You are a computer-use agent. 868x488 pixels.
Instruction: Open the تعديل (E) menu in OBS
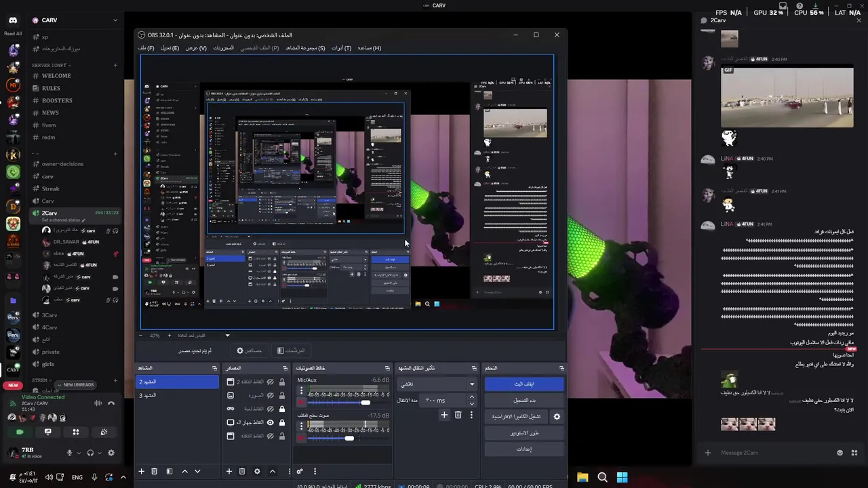click(x=170, y=48)
